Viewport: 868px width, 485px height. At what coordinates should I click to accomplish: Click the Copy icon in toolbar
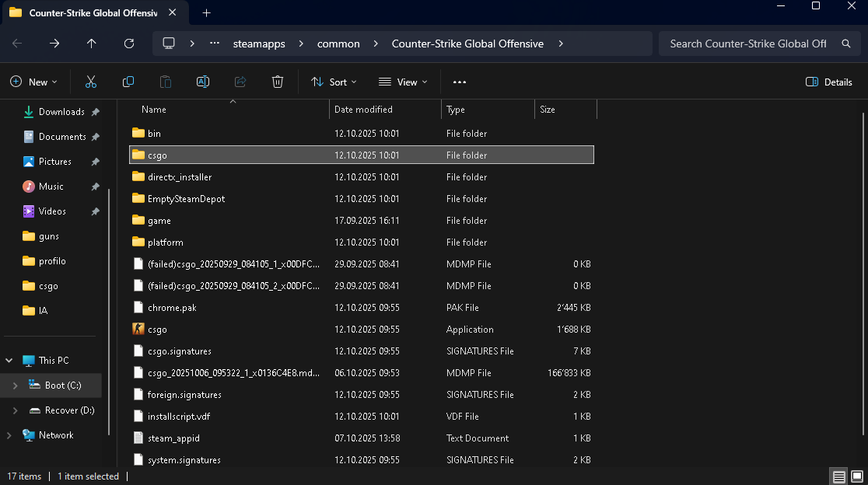click(x=128, y=82)
